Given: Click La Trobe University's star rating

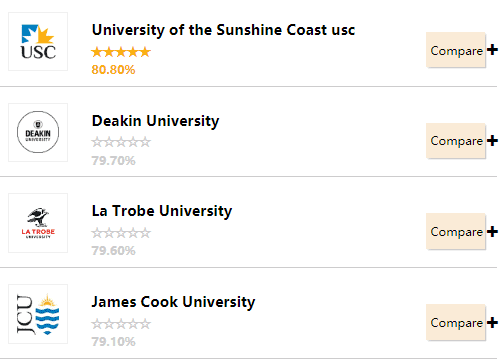Looking at the screenshot, I should click(121, 233).
